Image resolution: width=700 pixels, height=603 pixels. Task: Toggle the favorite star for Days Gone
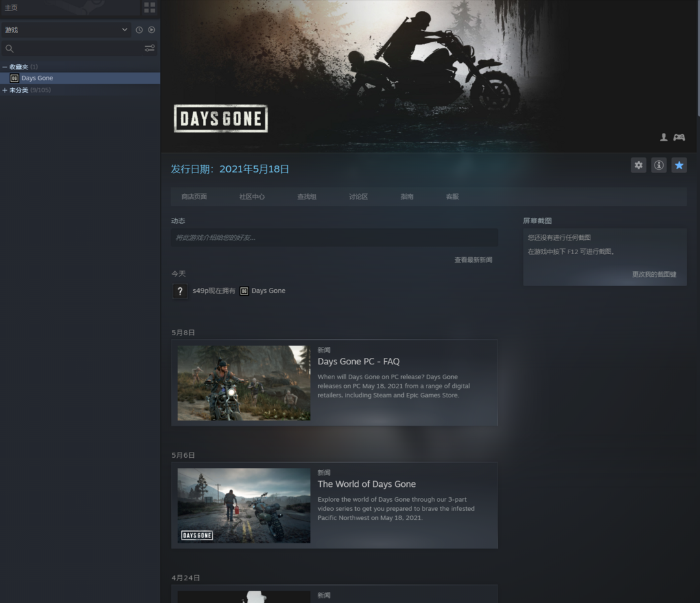(x=679, y=165)
